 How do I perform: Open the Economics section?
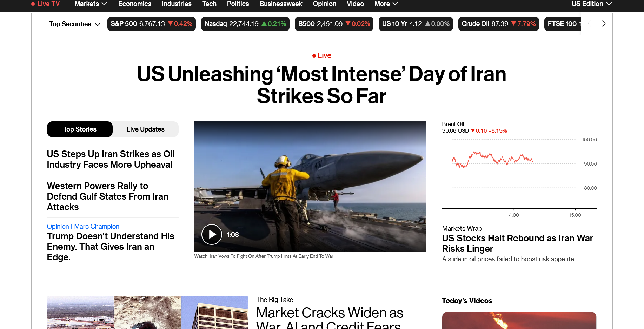click(x=135, y=4)
